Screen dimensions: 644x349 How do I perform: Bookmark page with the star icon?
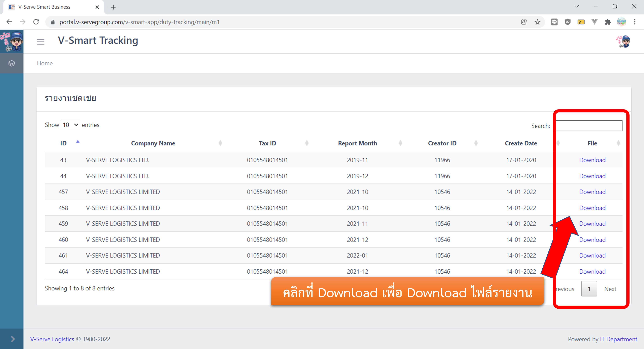[x=537, y=22]
